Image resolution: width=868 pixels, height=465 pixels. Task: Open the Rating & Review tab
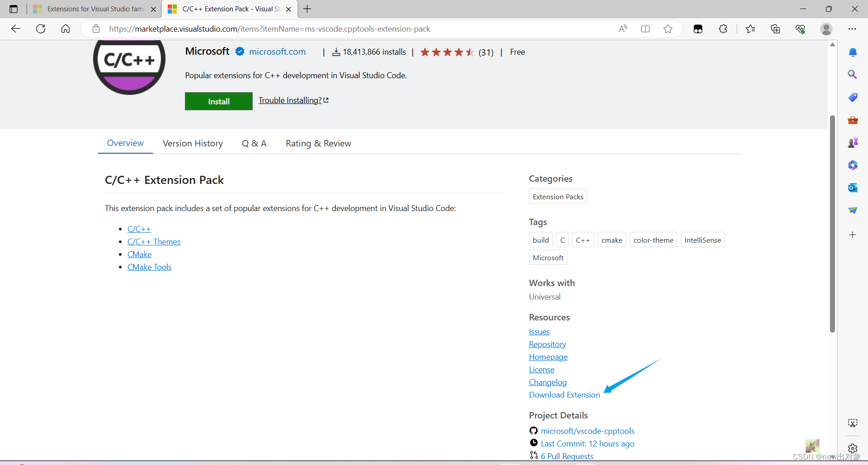pyautogui.click(x=318, y=143)
